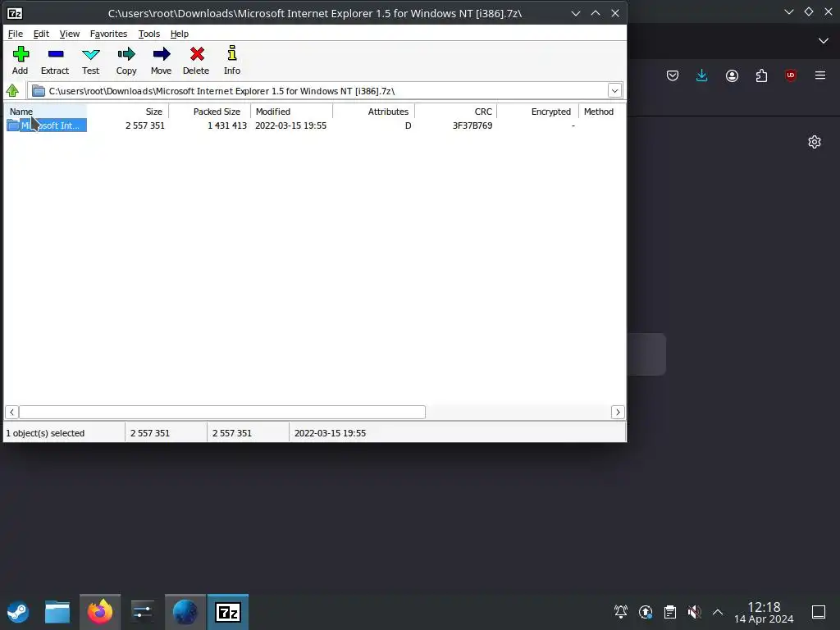Sort by Name column header
This screenshot has width=840, height=630.
(46, 112)
